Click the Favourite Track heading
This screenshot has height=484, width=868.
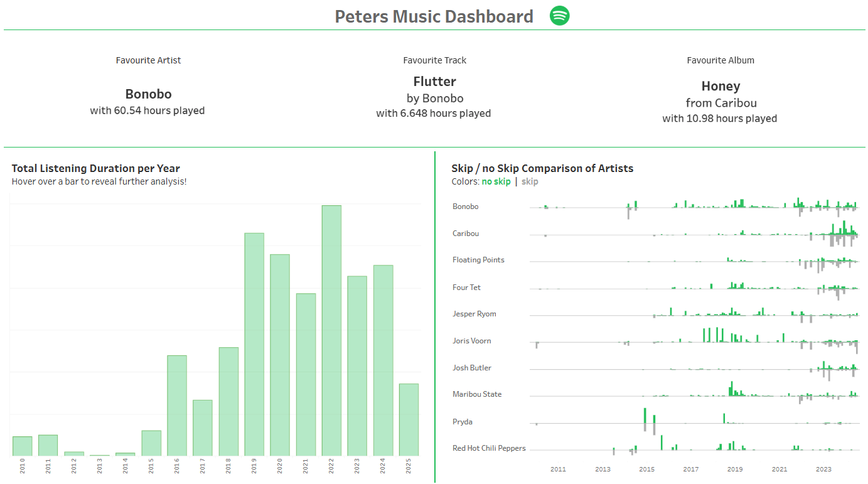[435, 60]
